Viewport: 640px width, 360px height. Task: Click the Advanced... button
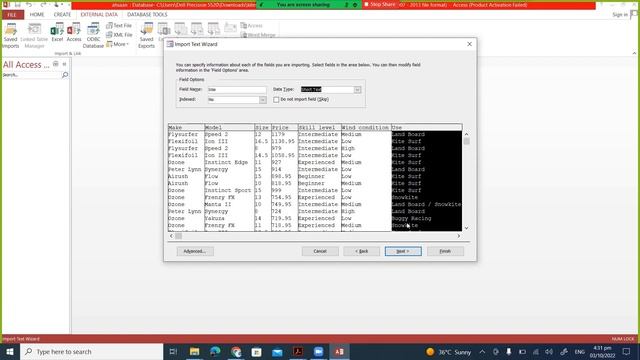tap(195, 251)
